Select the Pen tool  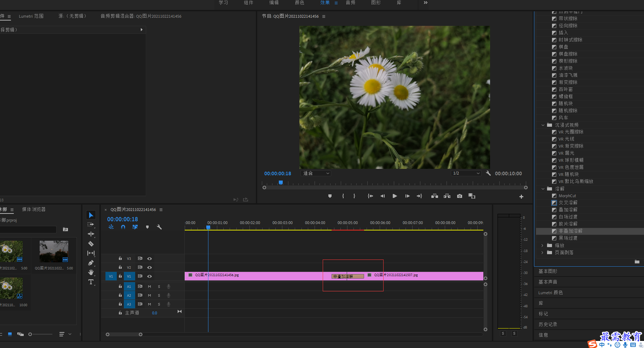91,263
